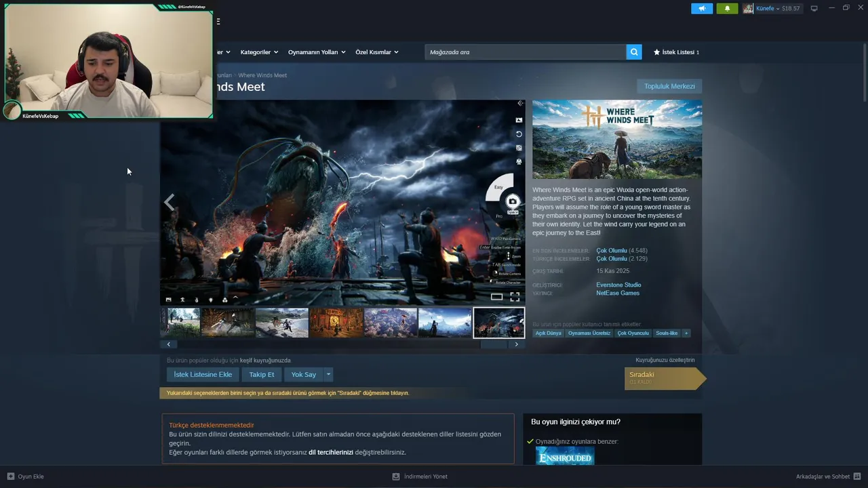Open Arkadaşlar ve Sohbet friends chat
Screen dimensions: 868x488
829,476
